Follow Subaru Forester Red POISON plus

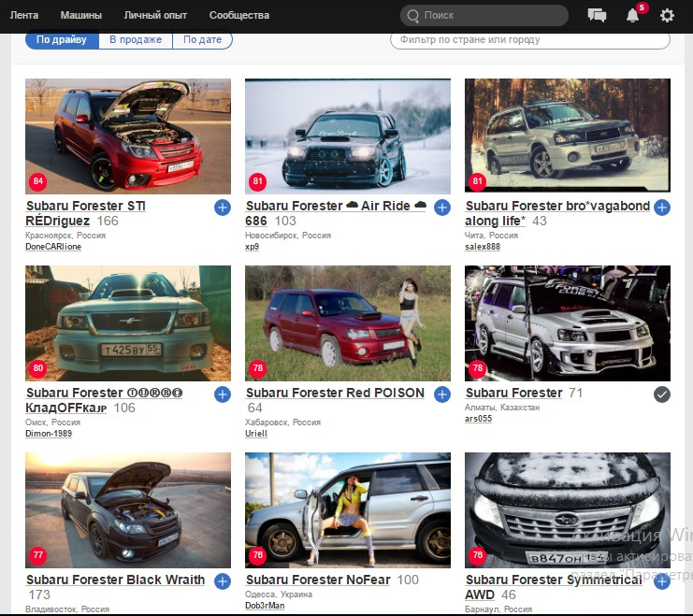coord(442,394)
